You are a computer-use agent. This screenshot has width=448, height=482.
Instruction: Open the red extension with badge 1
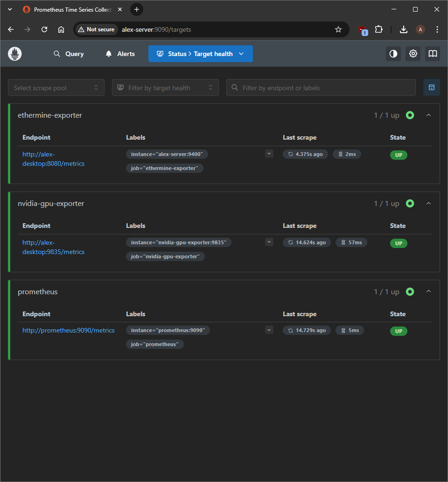[x=363, y=30]
